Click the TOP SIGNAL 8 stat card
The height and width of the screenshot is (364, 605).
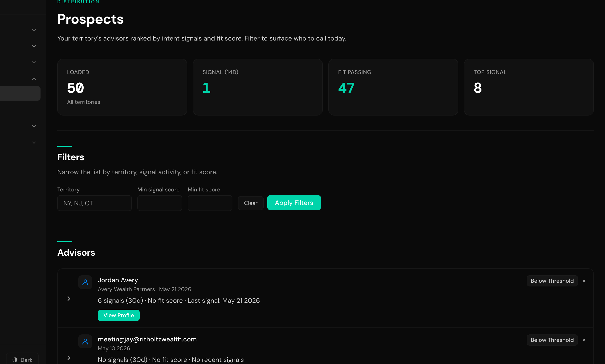click(x=529, y=87)
